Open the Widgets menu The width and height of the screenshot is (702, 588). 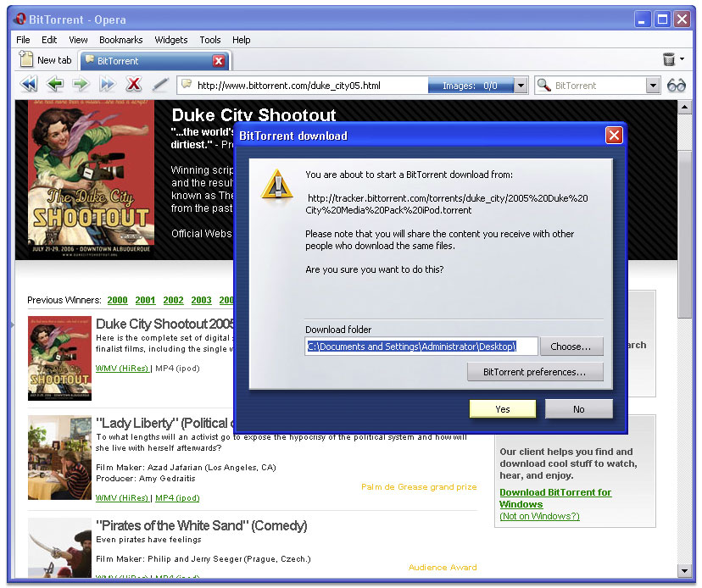tap(171, 40)
